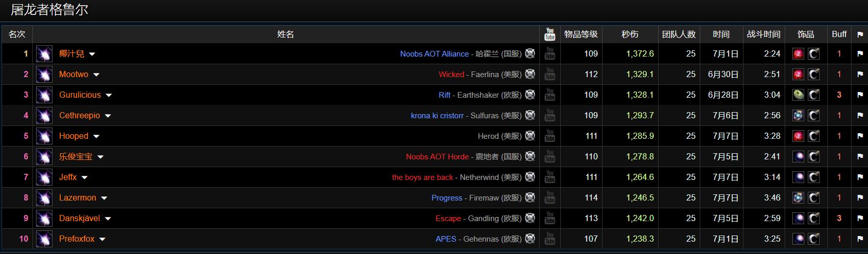The height and width of the screenshot is (254, 868).
Task: Click the YouTube icon in Danskjävel row
Action: point(550,218)
